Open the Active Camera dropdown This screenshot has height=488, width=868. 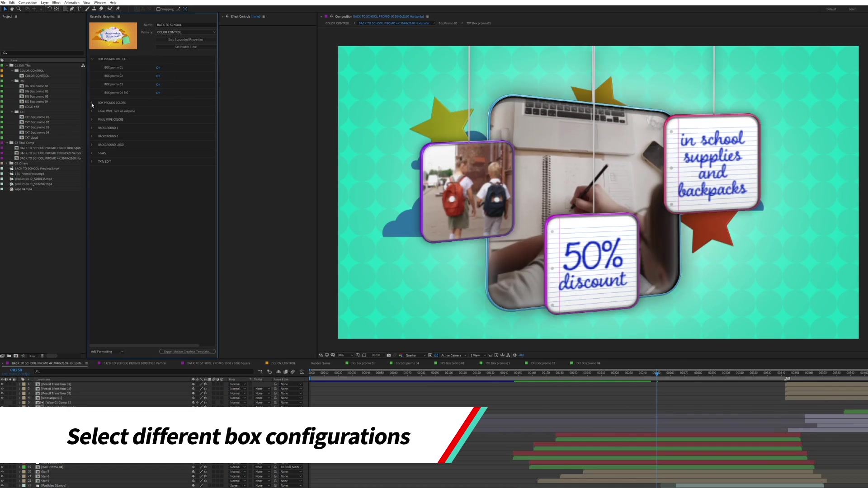453,355
